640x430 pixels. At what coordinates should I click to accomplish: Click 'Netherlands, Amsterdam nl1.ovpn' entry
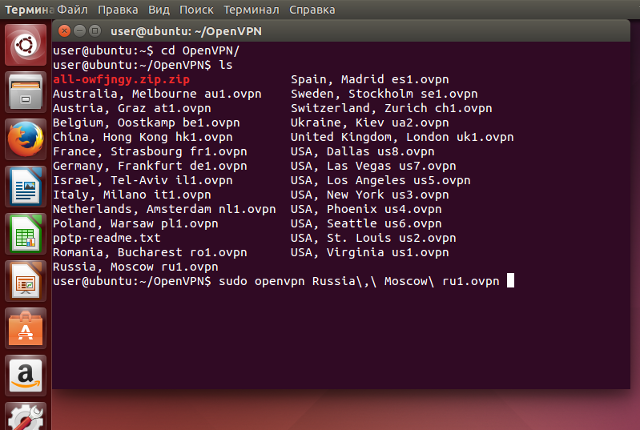pyautogui.click(x=164, y=209)
